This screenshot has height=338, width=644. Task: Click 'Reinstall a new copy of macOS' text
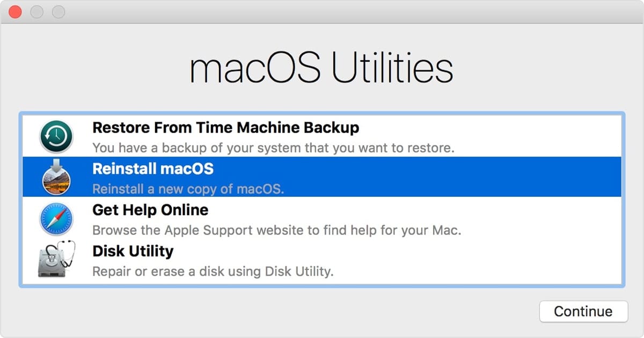[188, 189]
